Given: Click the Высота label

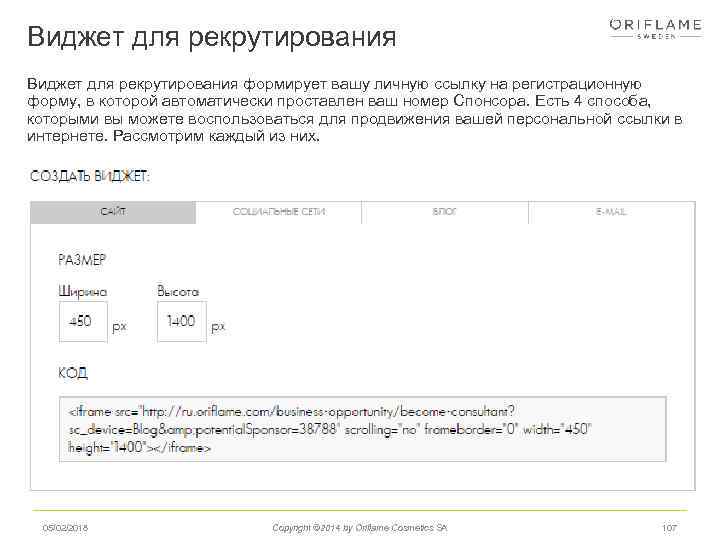Looking at the screenshot, I should [x=178, y=292].
